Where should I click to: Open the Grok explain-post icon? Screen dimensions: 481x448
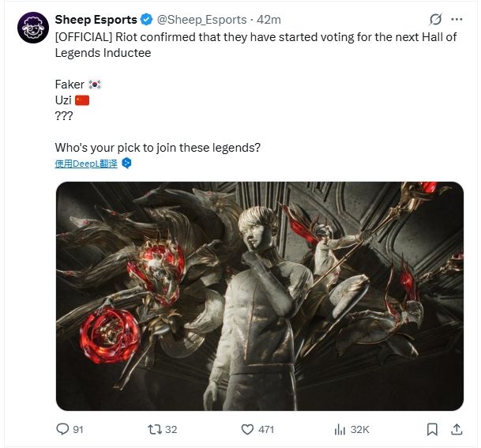tap(434, 19)
